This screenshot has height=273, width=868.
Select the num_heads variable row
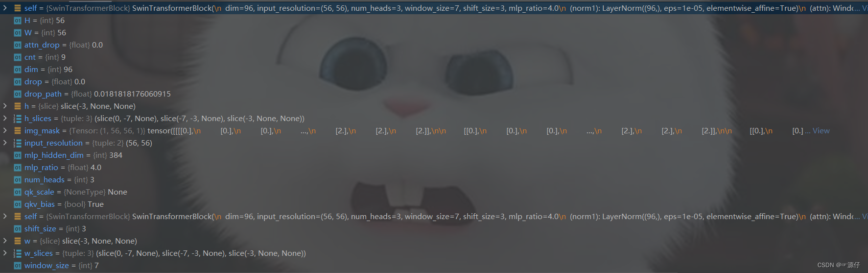coord(434,180)
